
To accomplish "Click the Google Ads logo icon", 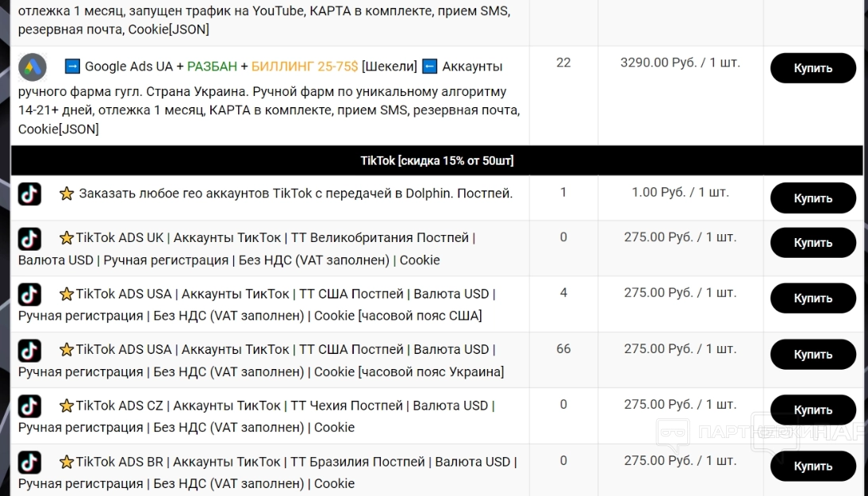I will coord(33,67).
